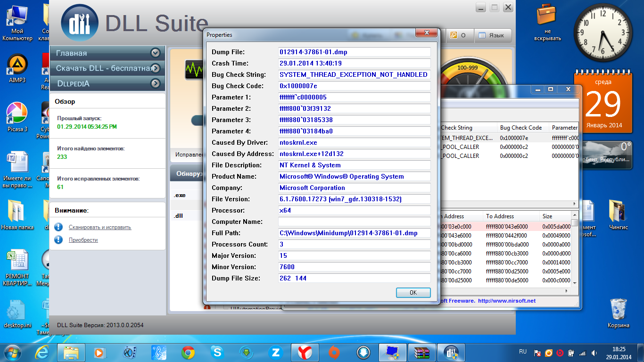Click the calendar gadget showing 29

coord(603,103)
